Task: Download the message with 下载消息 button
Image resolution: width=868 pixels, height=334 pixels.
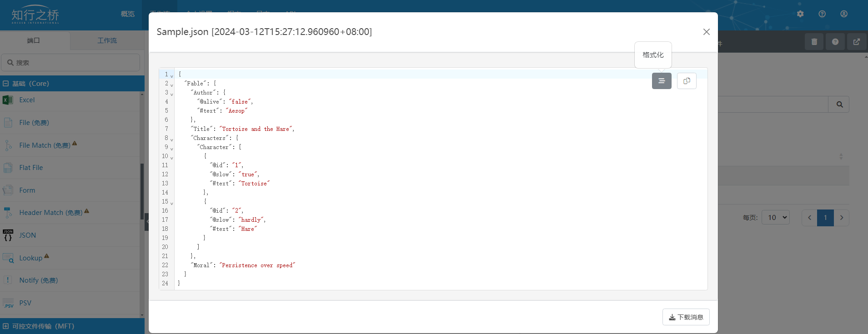Action: coord(686,317)
